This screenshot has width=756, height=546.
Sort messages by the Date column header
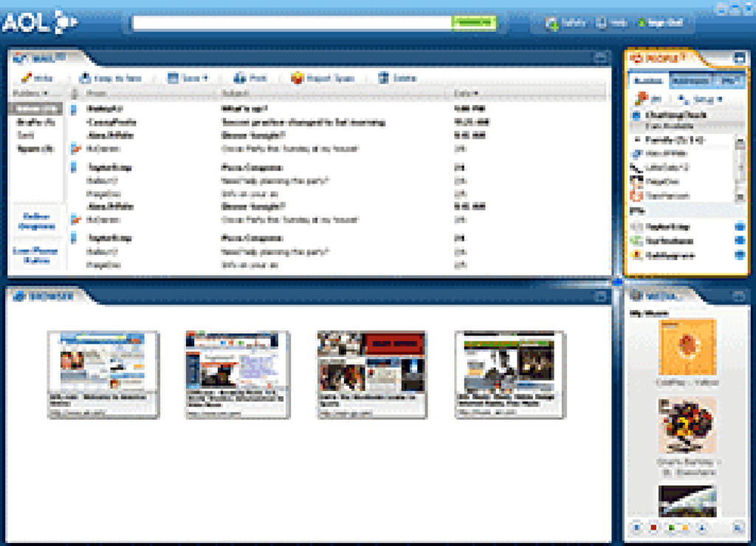click(465, 93)
